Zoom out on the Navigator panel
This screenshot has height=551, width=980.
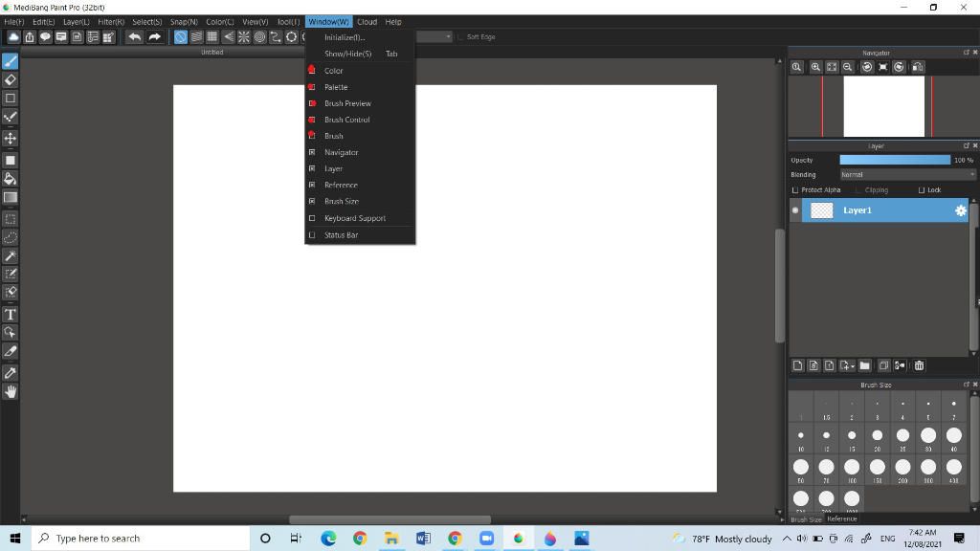(x=848, y=67)
